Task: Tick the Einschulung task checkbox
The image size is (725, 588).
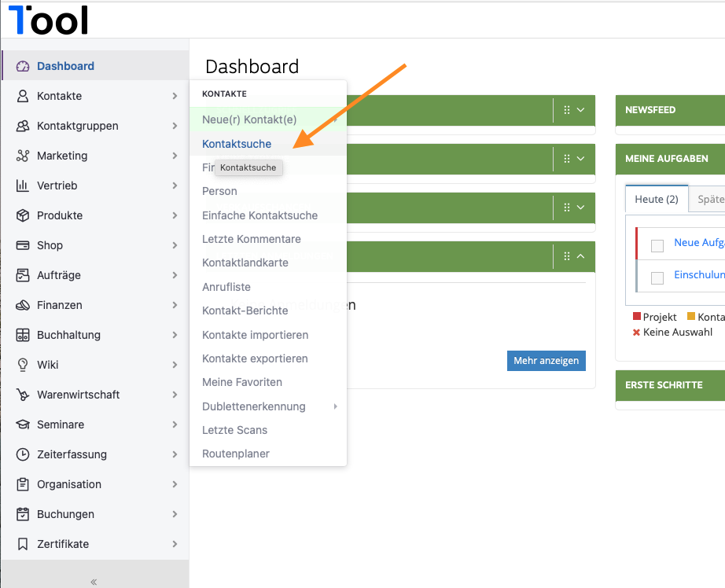Action: pyautogui.click(x=657, y=277)
